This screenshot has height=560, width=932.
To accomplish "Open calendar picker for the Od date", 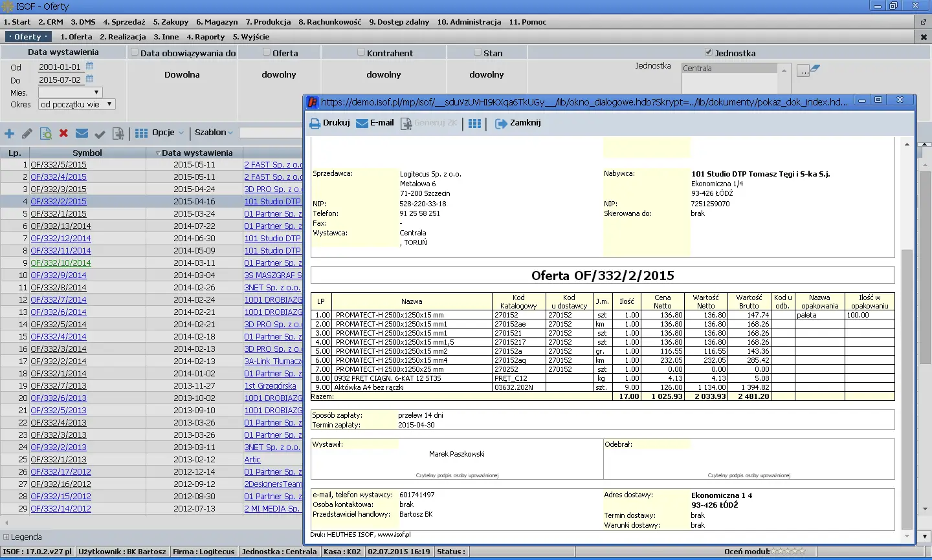I will (90, 66).
